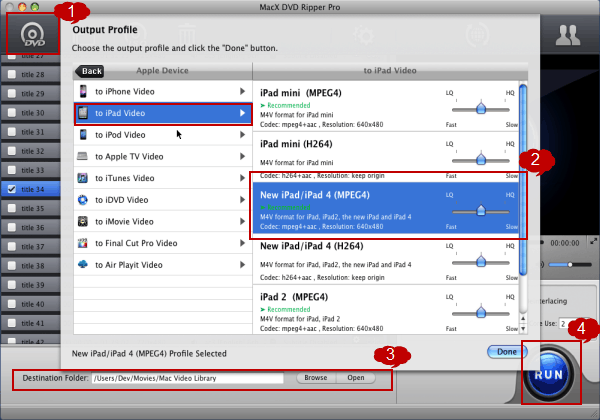Check the title 30 checkbox
The image size is (600, 420).
[x=12, y=112]
